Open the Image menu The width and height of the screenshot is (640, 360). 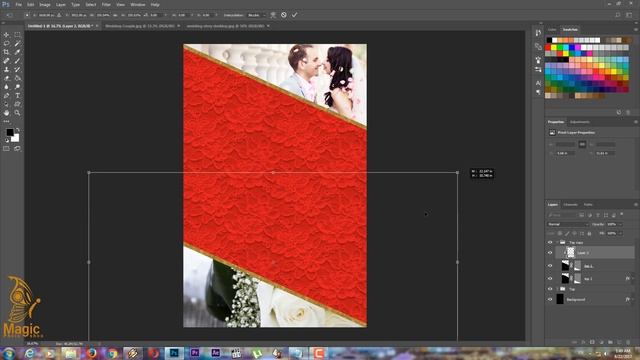coord(45,4)
